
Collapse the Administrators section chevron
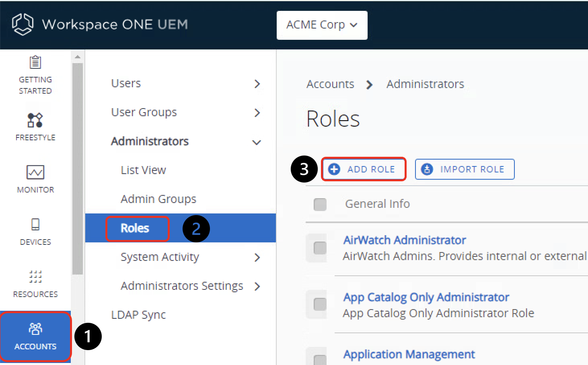point(257,142)
